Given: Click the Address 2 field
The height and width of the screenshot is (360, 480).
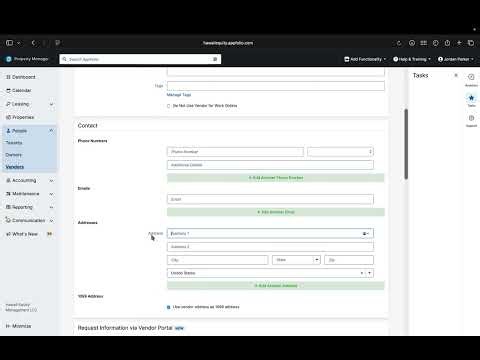Looking at the screenshot, I should pos(270,247).
